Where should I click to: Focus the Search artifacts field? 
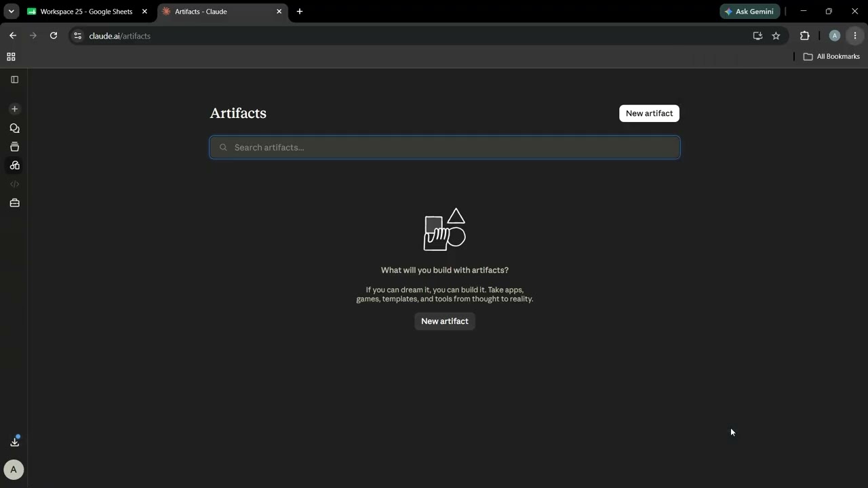pyautogui.click(x=445, y=147)
